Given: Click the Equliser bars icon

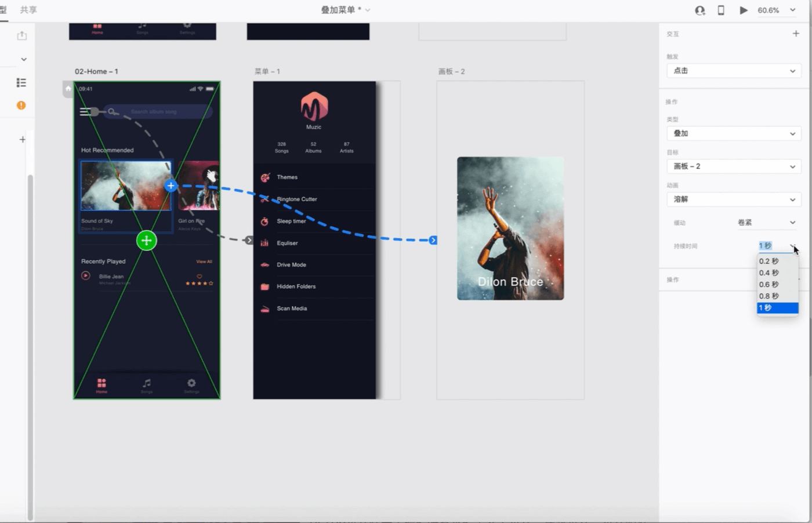Looking at the screenshot, I should [264, 243].
